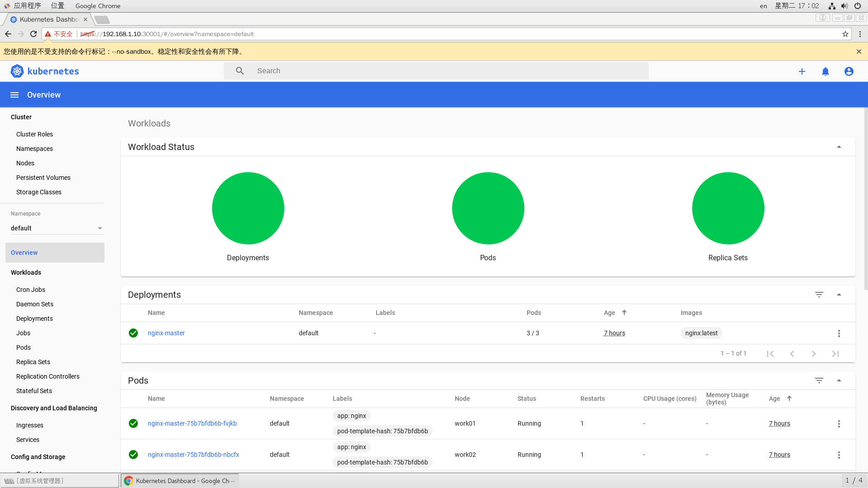Click the Search input field
Viewport: 868px width, 488px height.
pos(448,71)
